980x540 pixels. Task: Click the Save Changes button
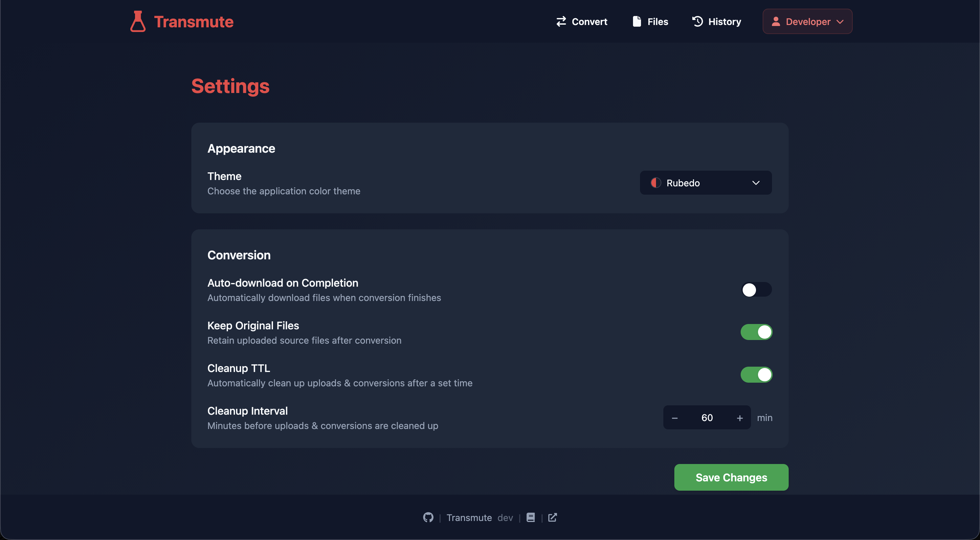731,477
